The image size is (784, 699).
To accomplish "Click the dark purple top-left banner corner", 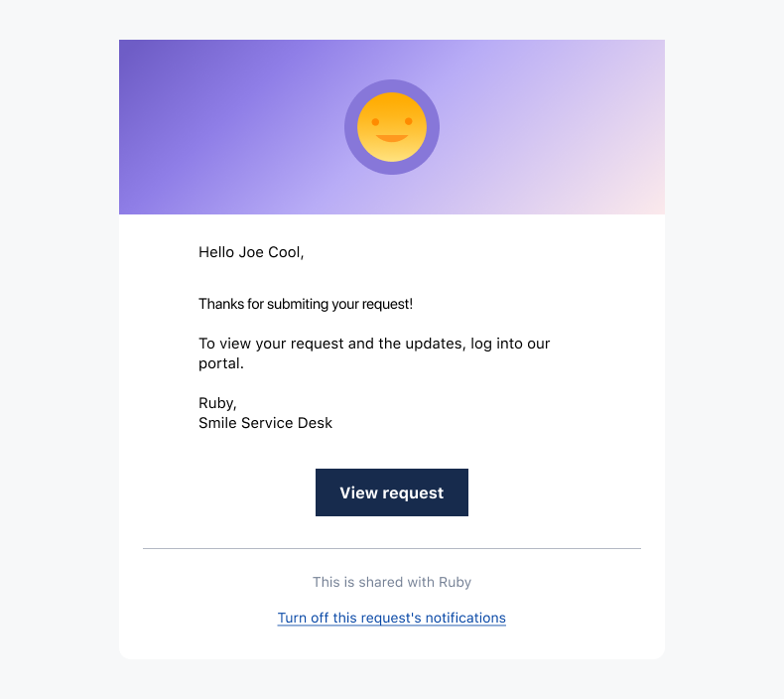I will (129, 49).
